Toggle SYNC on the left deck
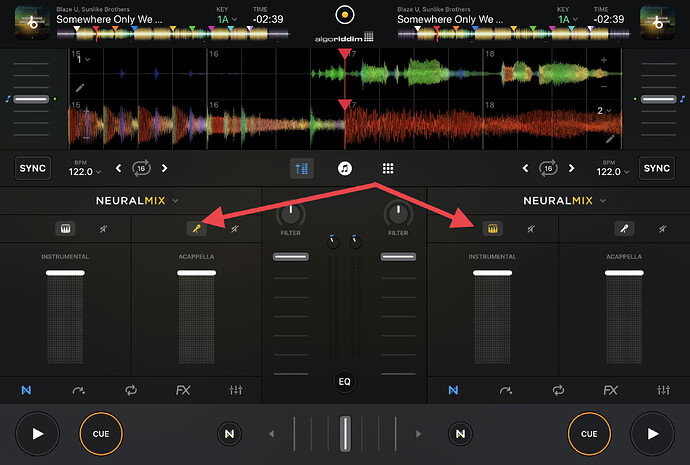Screen dimensions: 690x465 (33, 168)
